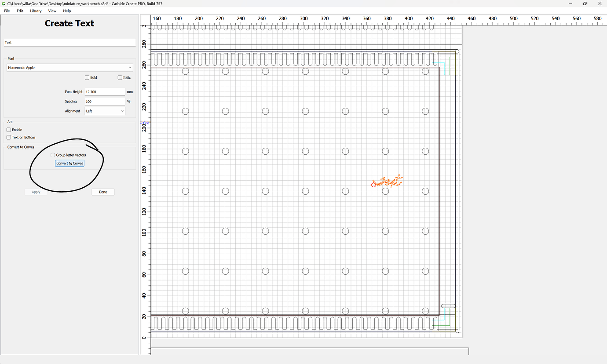Open the View menu
The image size is (607, 364).
tap(52, 11)
